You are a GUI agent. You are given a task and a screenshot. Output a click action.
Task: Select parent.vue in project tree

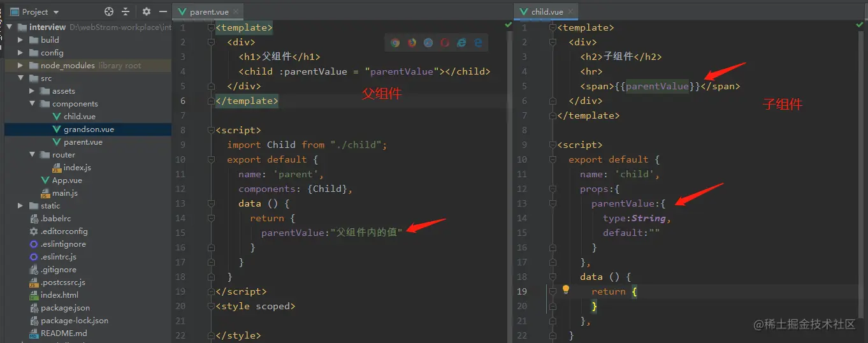(x=83, y=142)
